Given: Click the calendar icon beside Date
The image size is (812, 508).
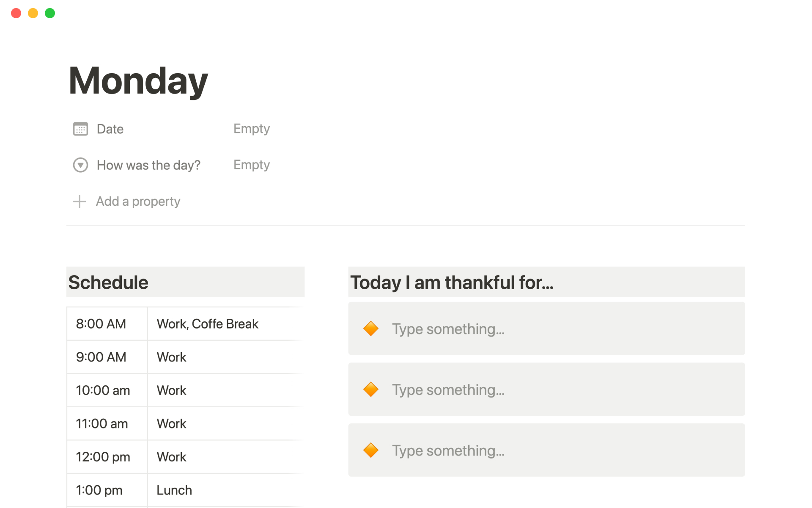Looking at the screenshot, I should tap(80, 129).
